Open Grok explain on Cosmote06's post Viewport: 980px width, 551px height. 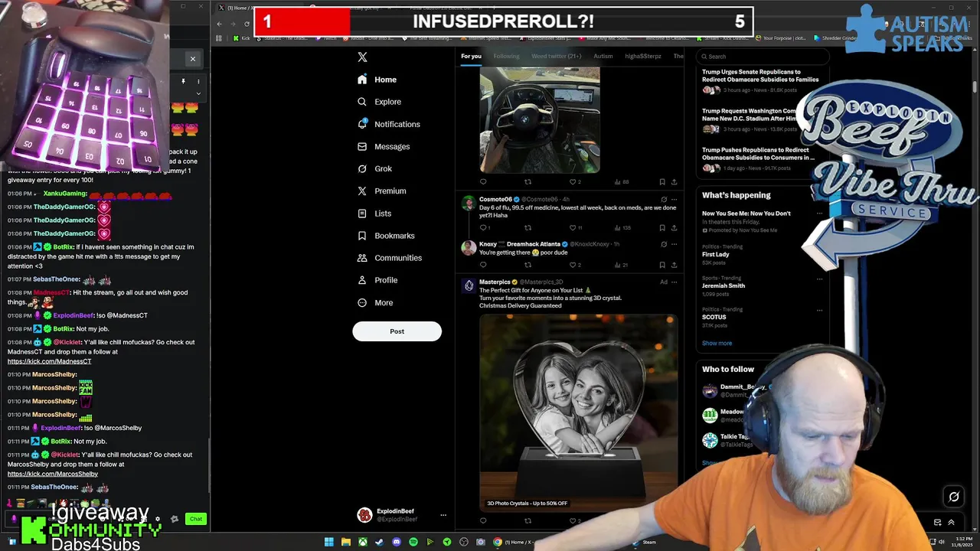(x=664, y=200)
